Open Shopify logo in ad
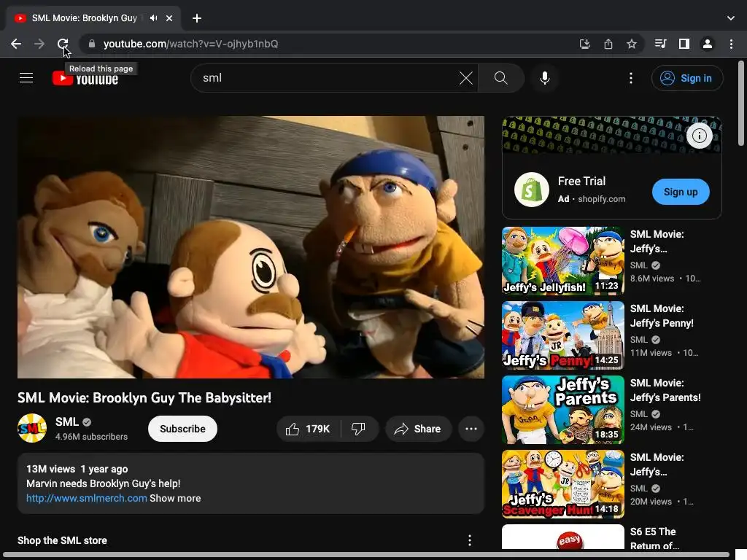Screen dimensions: 747x560 531,190
